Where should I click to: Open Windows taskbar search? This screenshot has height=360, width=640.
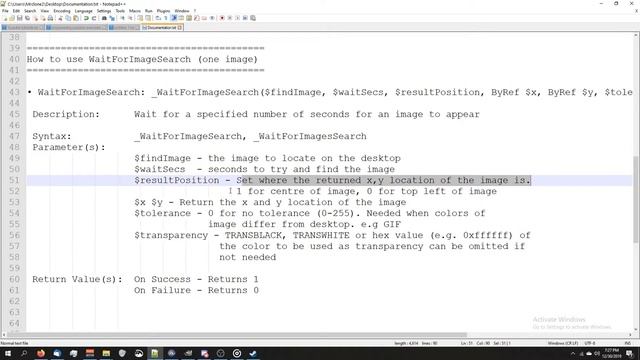[24, 353]
